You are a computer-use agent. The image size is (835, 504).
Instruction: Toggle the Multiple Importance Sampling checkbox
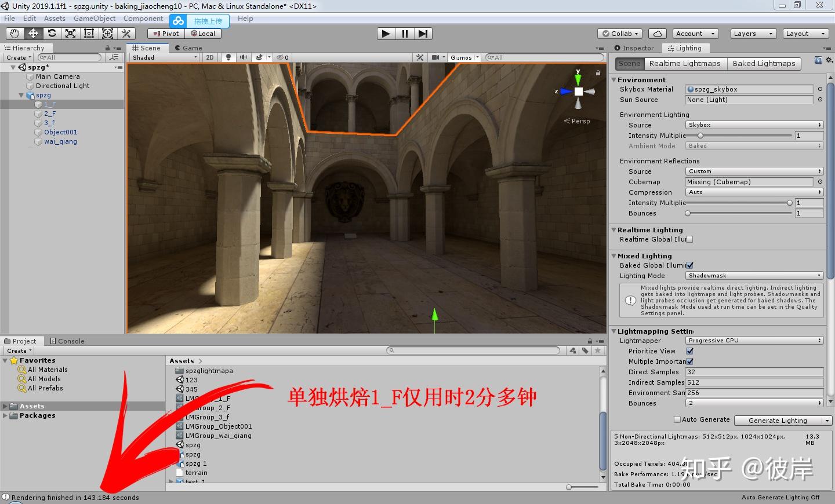(x=689, y=361)
